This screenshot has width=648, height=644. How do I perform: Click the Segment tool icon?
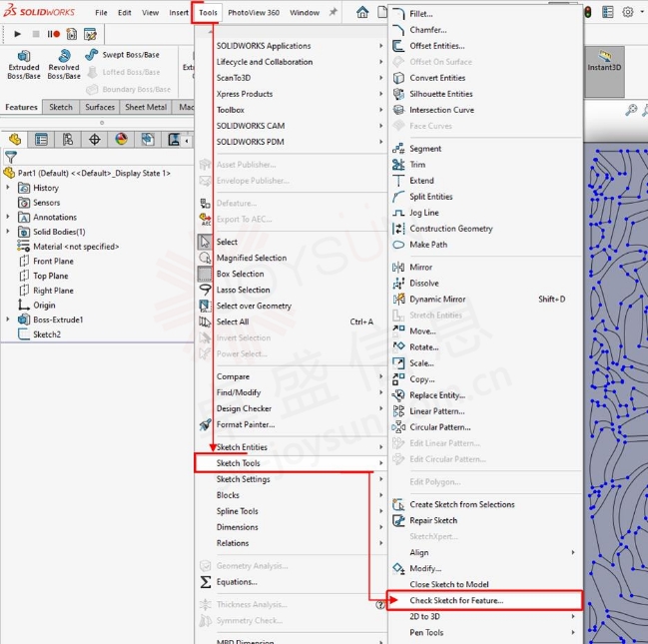pyautogui.click(x=398, y=149)
